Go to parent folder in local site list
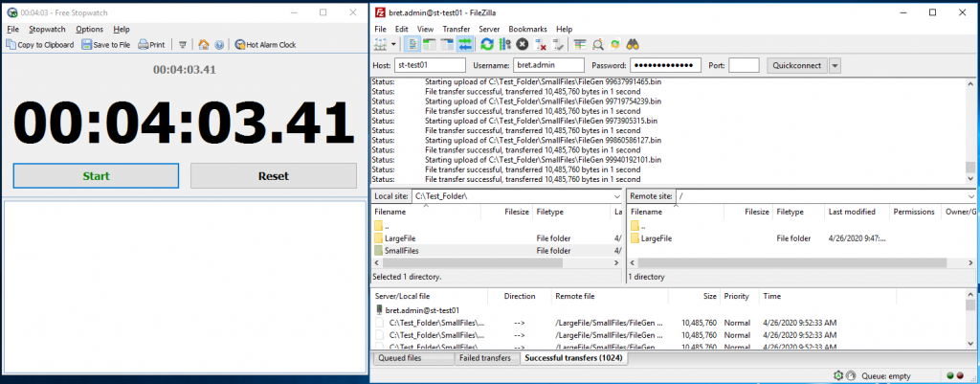This screenshot has width=980, height=384. [x=381, y=226]
